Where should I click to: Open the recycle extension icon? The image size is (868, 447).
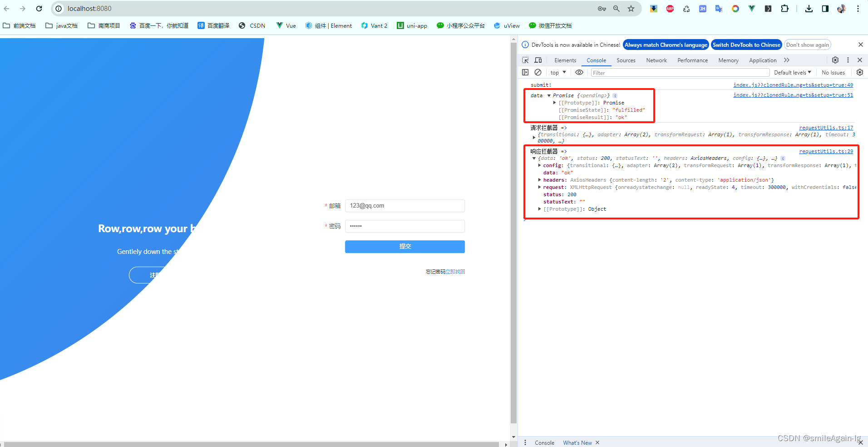686,9
